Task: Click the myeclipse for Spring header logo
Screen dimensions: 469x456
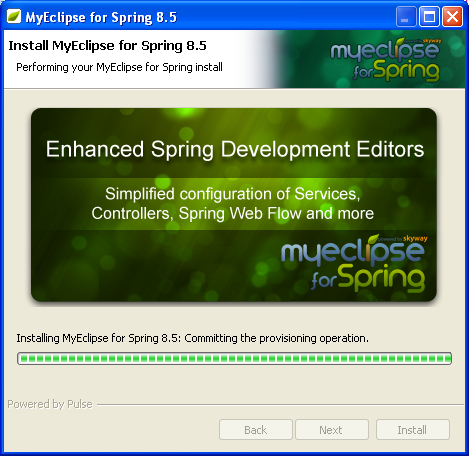Action: tap(385, 60)
